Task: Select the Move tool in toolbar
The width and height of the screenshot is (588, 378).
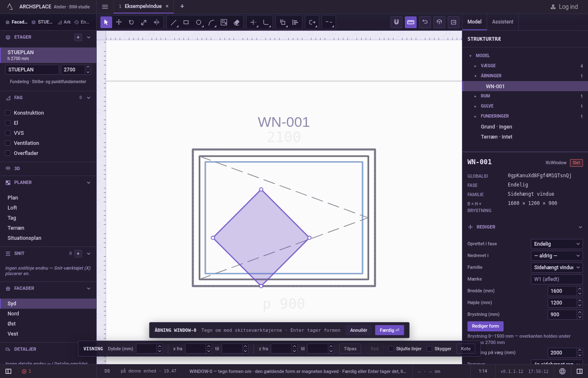Action: 119,22
